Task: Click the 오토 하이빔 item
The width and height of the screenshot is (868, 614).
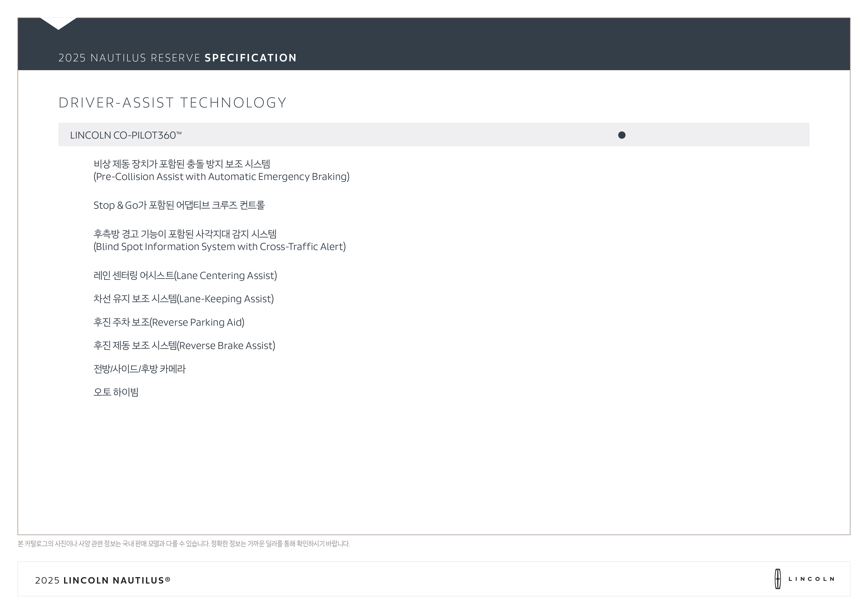Action: click(x=116, y=392)
